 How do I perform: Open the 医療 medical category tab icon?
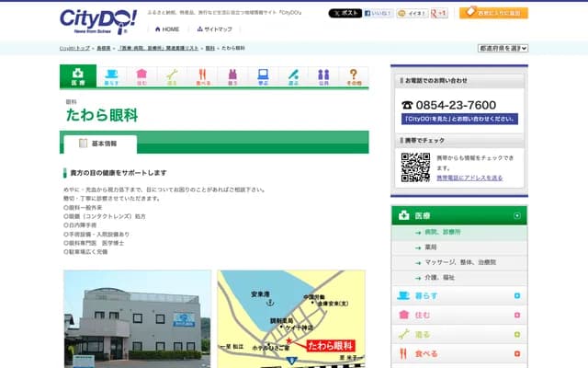[78, 76]
